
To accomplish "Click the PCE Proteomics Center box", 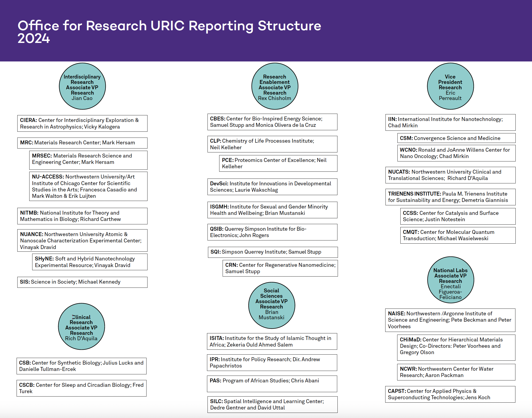I will (278, 163).
